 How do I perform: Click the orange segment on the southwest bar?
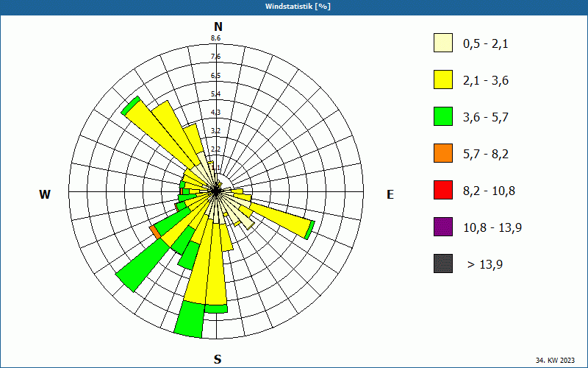point(155,232)
